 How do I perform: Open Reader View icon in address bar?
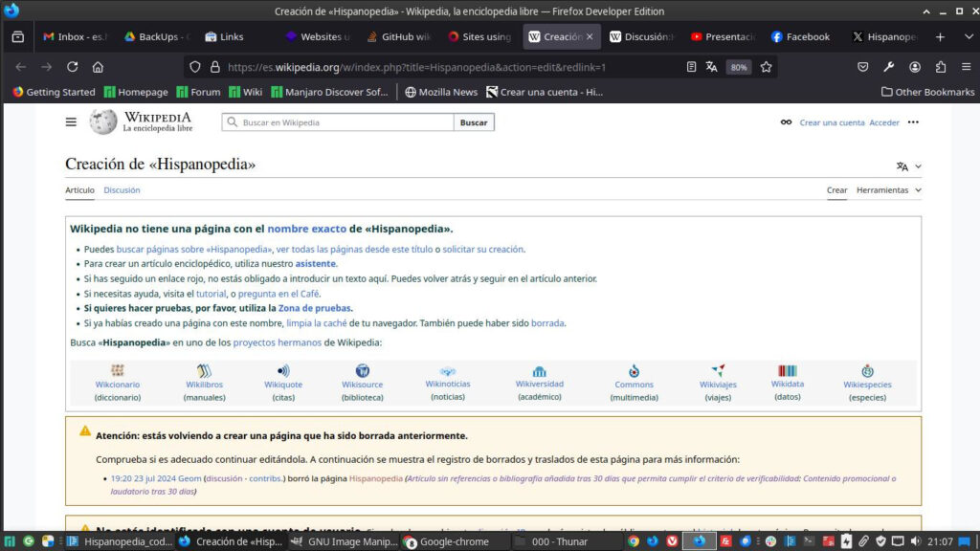click(691, 67)
